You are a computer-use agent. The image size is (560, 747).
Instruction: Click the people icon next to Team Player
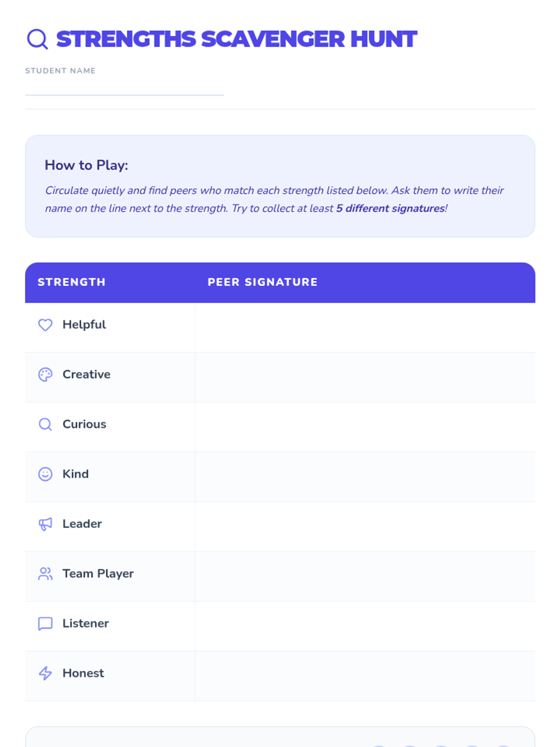45,574
